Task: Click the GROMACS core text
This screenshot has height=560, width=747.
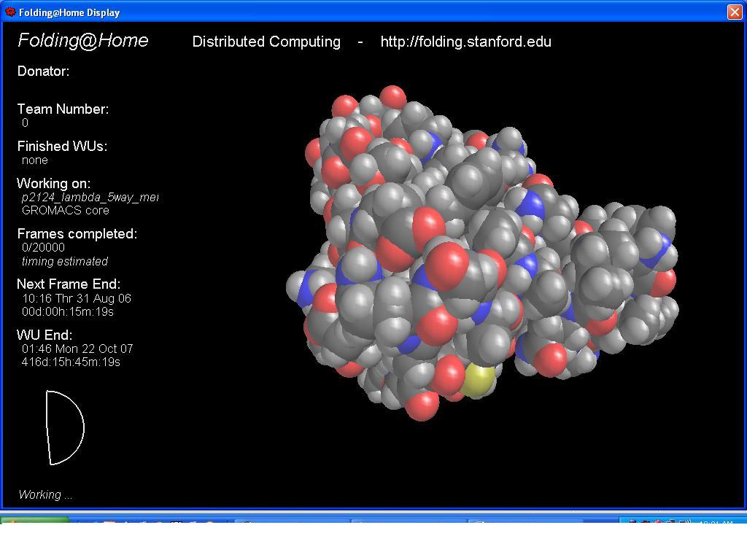Action: [x=65, y=211]
